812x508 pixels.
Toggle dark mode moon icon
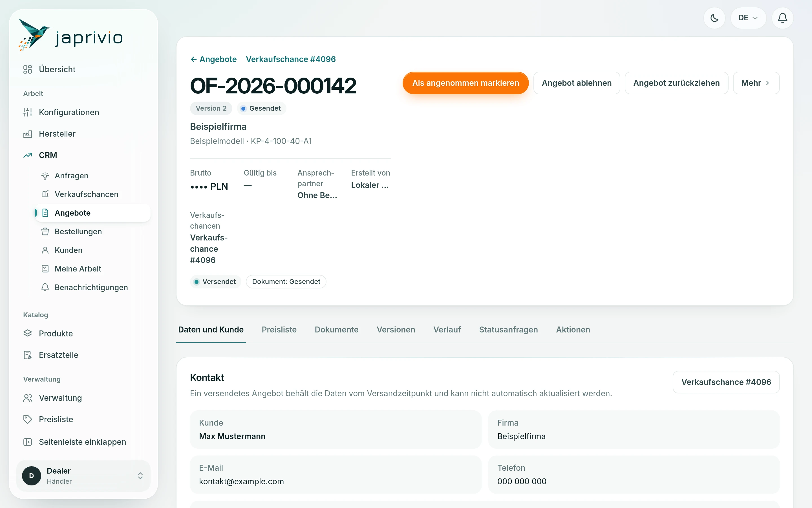(714, 18)
